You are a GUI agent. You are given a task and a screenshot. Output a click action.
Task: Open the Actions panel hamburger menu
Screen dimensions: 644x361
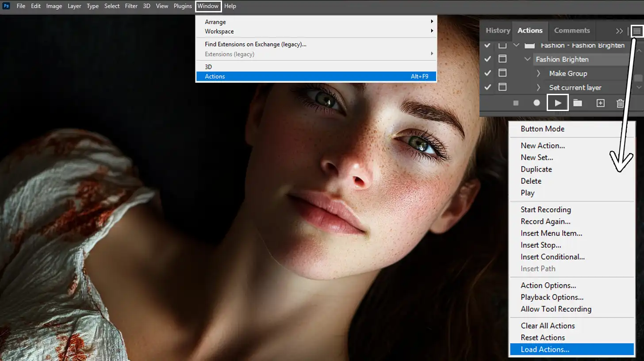pyautogui.click(x=636, y=31)
